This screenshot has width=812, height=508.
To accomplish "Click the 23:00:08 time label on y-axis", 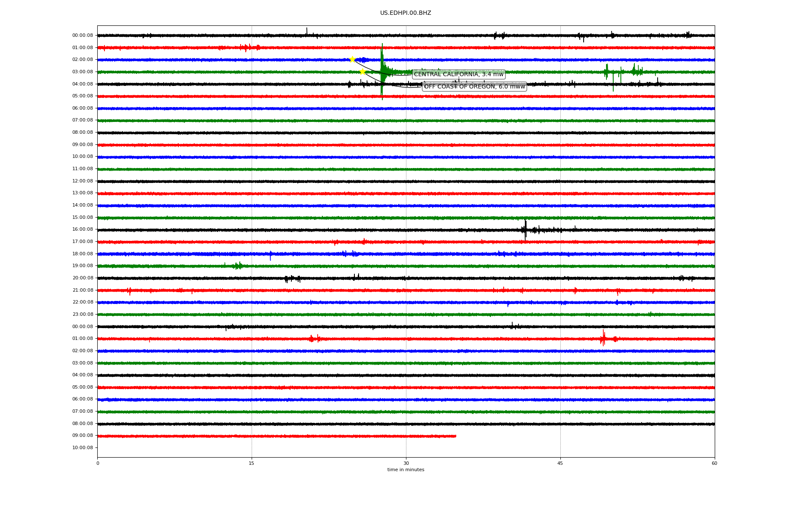I will coord(82,315).
